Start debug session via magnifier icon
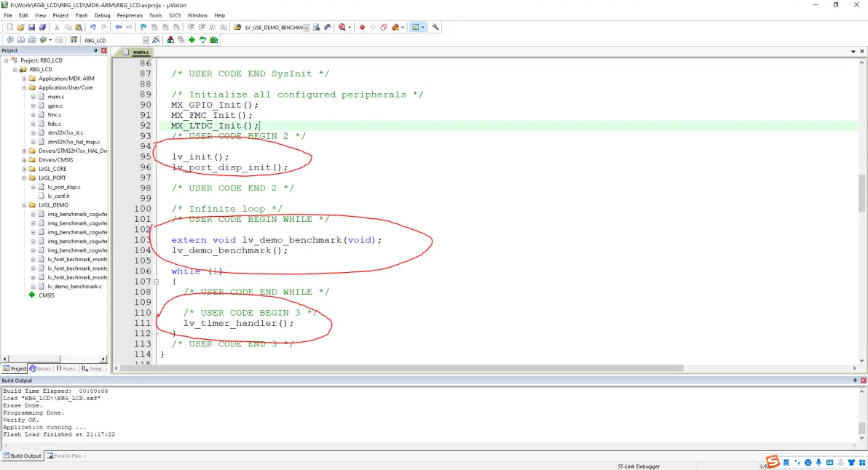The image size is (868, 470). point(341,27)
